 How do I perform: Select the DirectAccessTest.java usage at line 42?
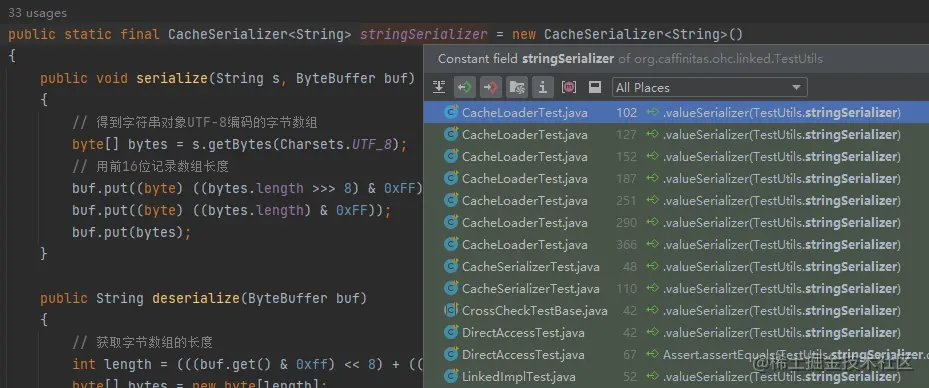coord(676,332)
